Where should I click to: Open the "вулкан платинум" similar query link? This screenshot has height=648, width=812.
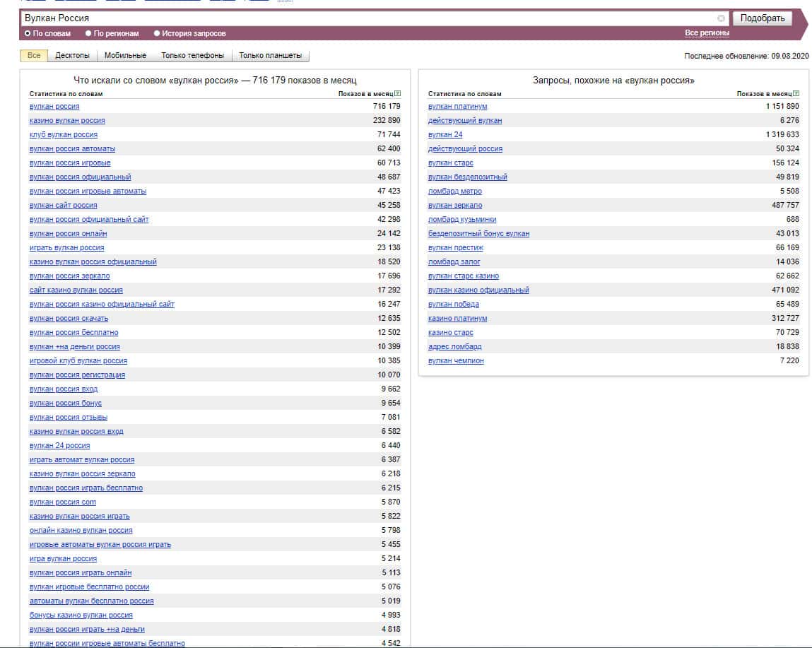click(457, 107)
